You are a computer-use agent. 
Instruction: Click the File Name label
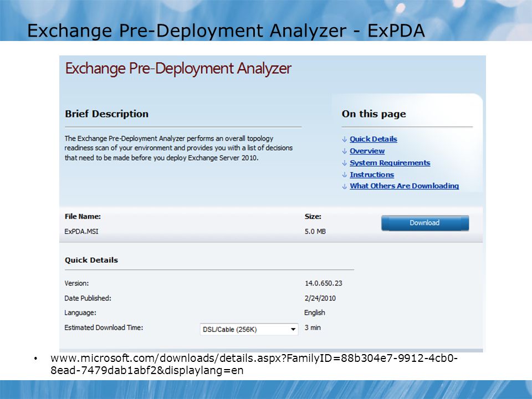pyautogui.click(x=83, y=217)
